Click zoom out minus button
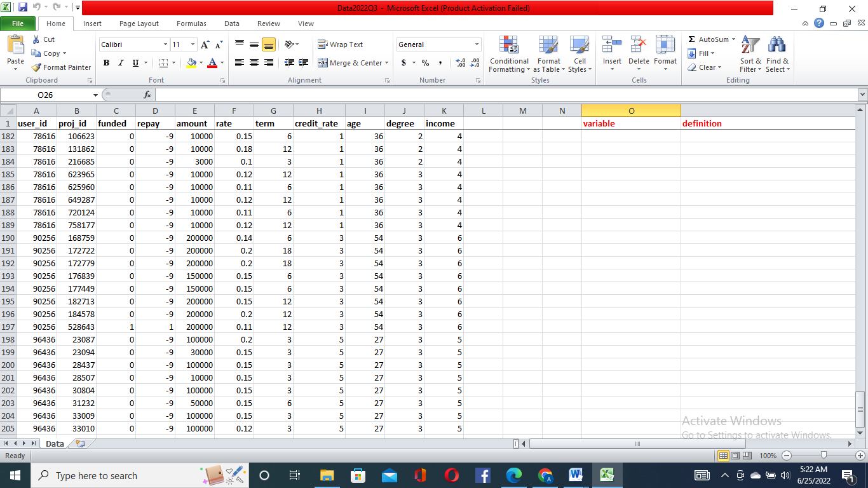Viewport: 868px width, 488px height. tap(787, 456)
